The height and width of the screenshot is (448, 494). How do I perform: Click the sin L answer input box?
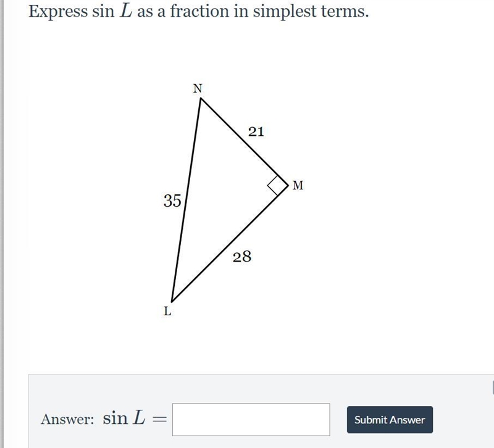251,420
